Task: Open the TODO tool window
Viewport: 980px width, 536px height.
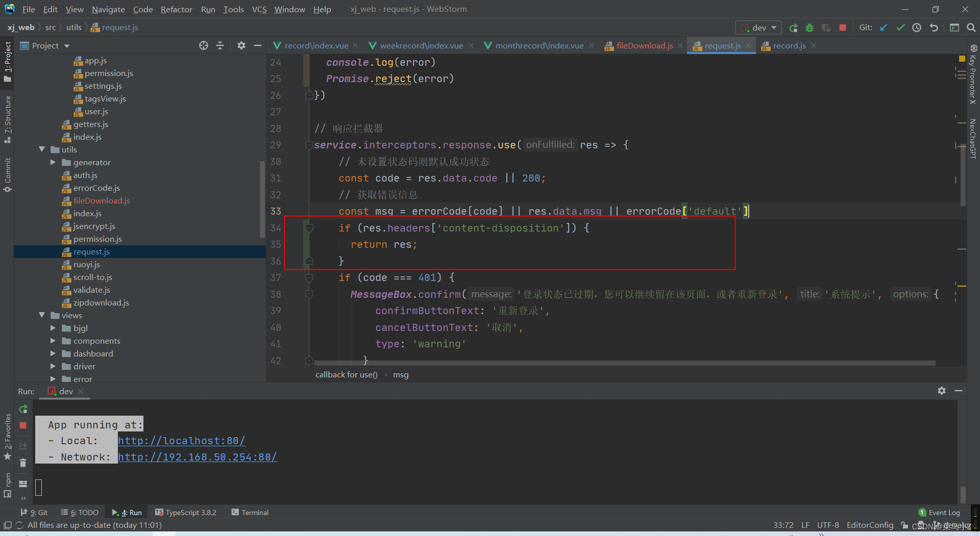Action: [x=80, y=513]
